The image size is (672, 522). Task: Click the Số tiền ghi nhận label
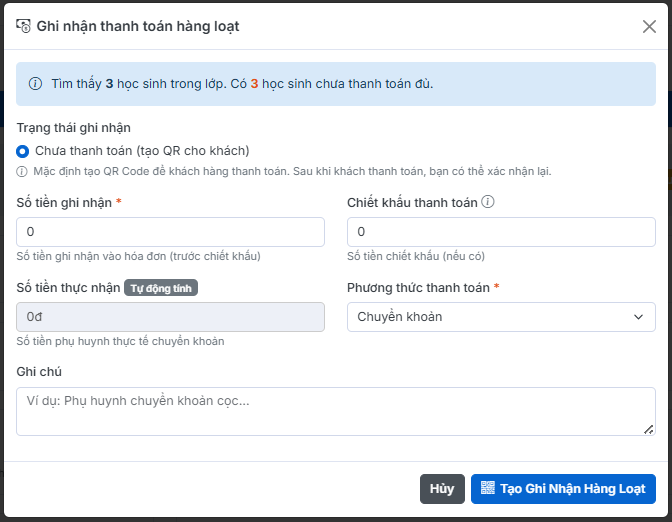click(x=64, y=203)
